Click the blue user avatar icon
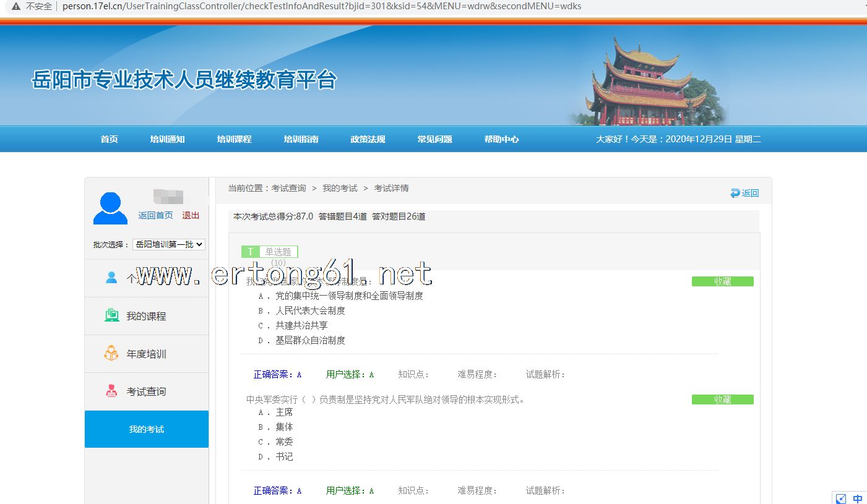867x504 pixels. coord(110,208)
